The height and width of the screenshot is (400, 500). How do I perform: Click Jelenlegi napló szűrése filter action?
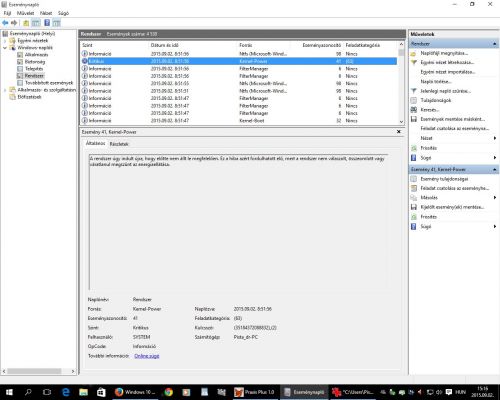445,91
